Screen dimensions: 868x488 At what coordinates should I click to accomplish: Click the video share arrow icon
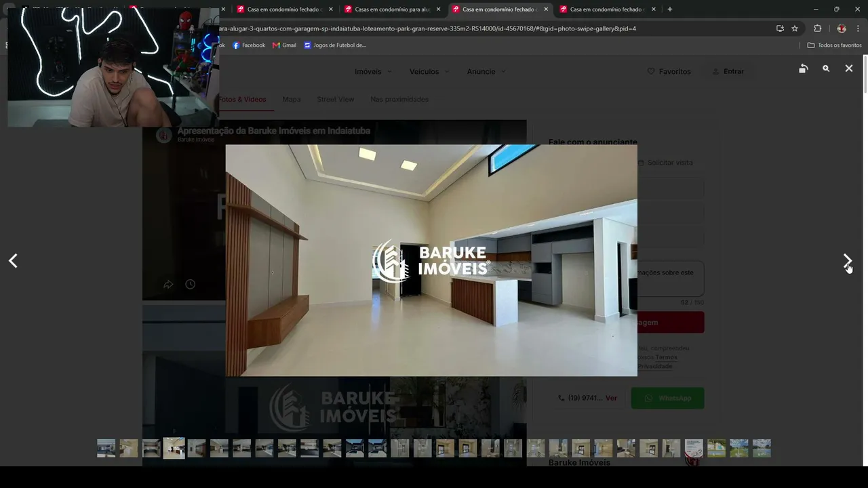point(168,285)
